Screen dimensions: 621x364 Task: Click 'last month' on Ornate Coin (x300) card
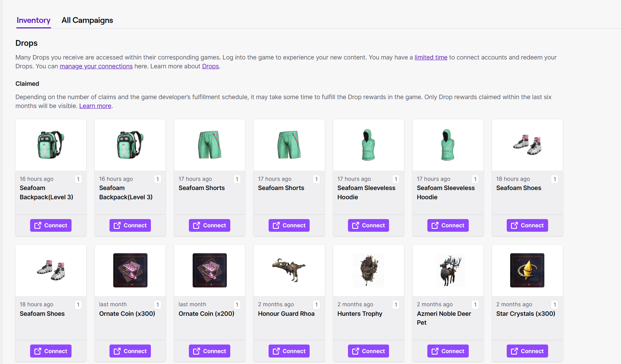pyautogui.click(x=113, y=305)
